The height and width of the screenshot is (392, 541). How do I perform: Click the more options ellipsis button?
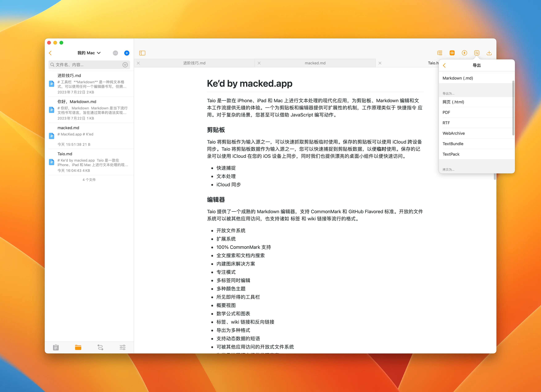coord(115,53)
